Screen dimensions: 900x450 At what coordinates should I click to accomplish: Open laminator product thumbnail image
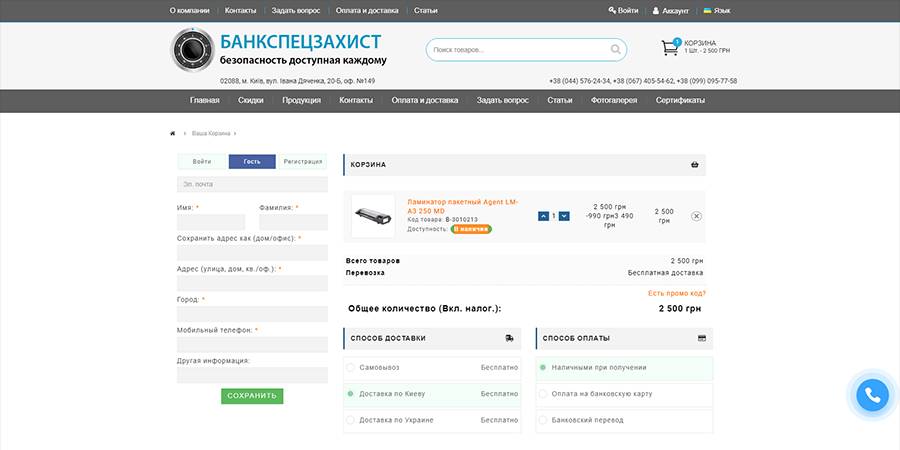(373, 215)
